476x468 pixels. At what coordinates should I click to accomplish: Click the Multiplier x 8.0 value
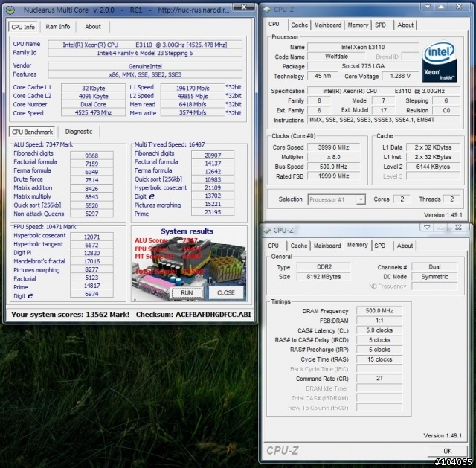(x=333, y=157)
